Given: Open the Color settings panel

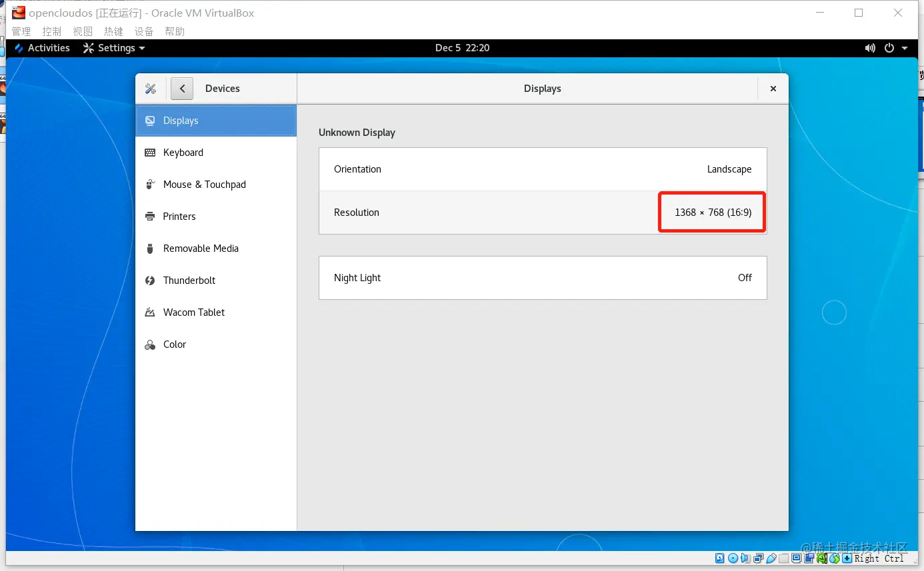Looking at the screenshot, I should point(216,344).
